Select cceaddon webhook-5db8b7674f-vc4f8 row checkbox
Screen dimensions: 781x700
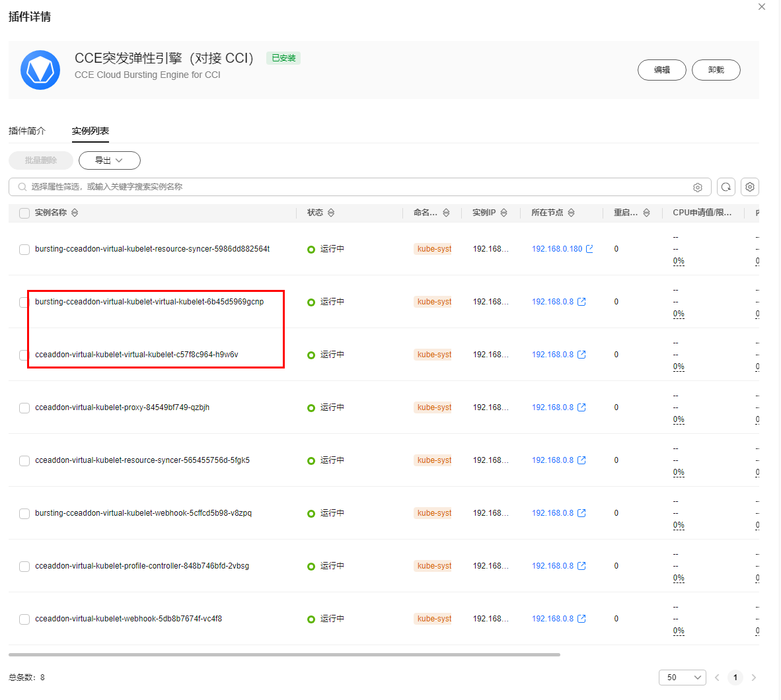pos(24,619)
